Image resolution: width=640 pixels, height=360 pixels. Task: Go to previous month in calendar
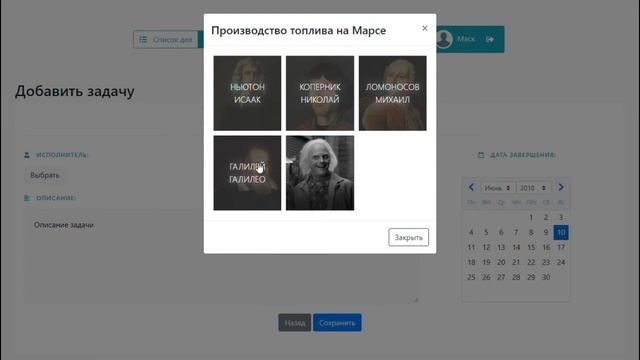(x=471, y=187)
